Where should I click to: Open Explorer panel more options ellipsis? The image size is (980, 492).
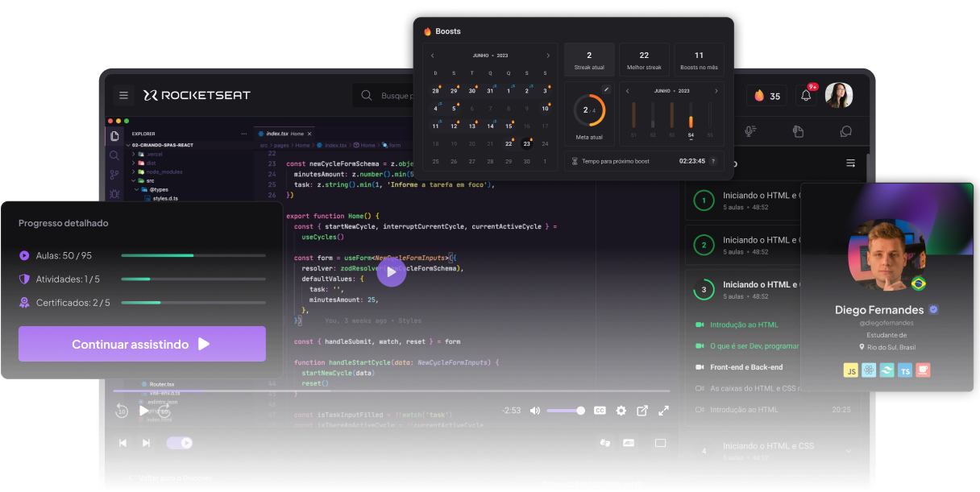click(244, 134)
